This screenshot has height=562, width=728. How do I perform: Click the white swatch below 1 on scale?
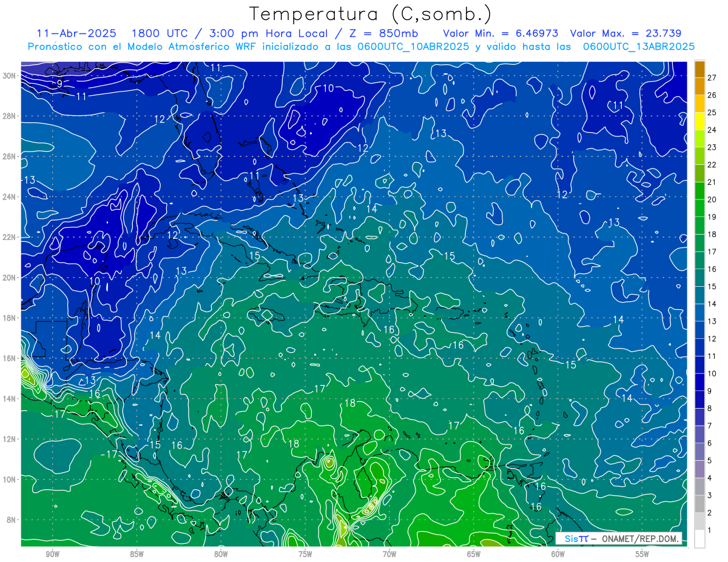699,538
